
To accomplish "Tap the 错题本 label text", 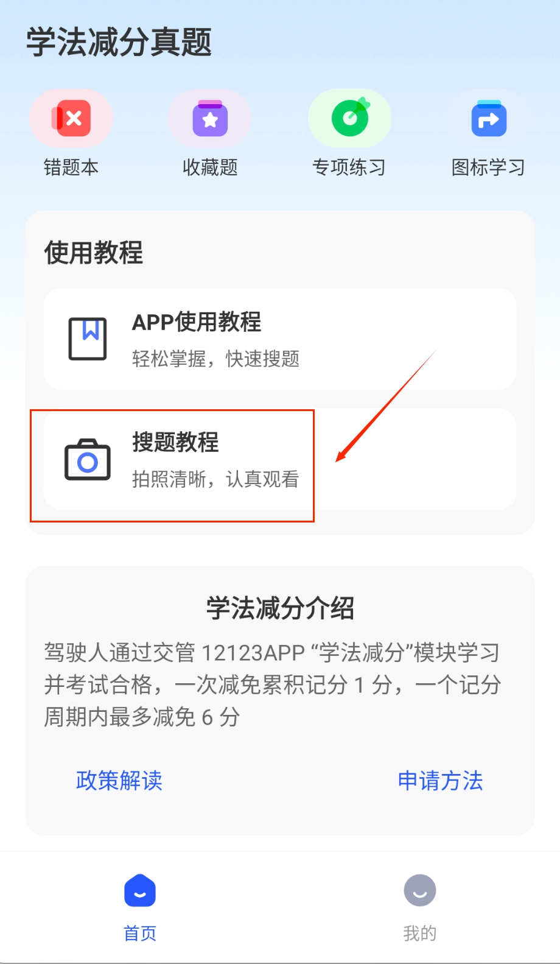I will [x=71, y=167].
